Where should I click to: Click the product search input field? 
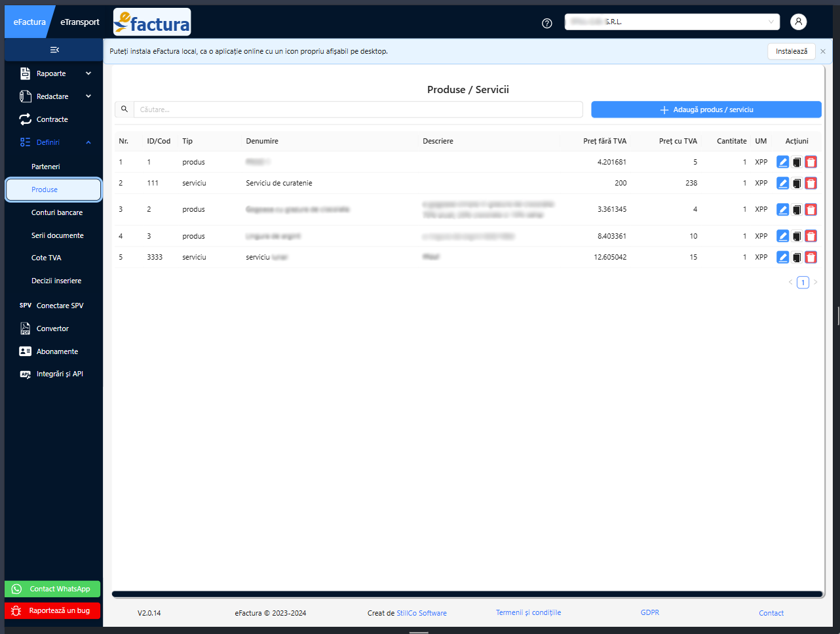click(358, 109)
